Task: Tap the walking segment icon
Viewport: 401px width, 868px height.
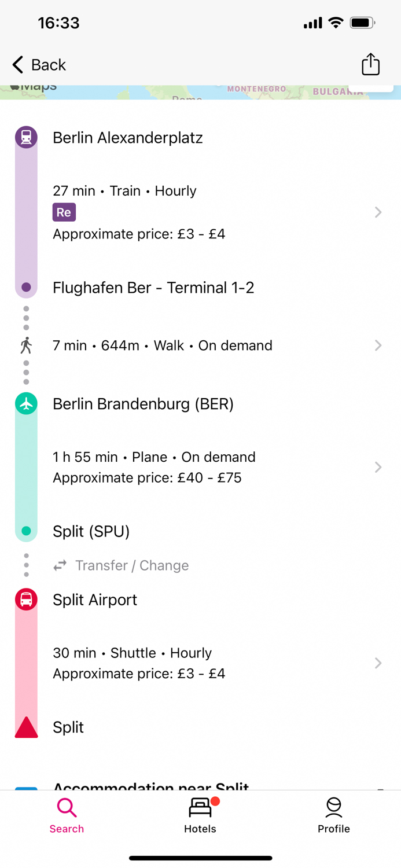Action: (x=25, y=345)
